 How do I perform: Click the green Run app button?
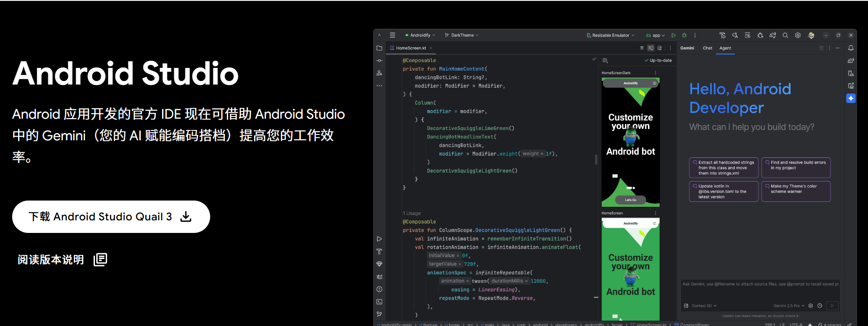click(x=674, y=35)
